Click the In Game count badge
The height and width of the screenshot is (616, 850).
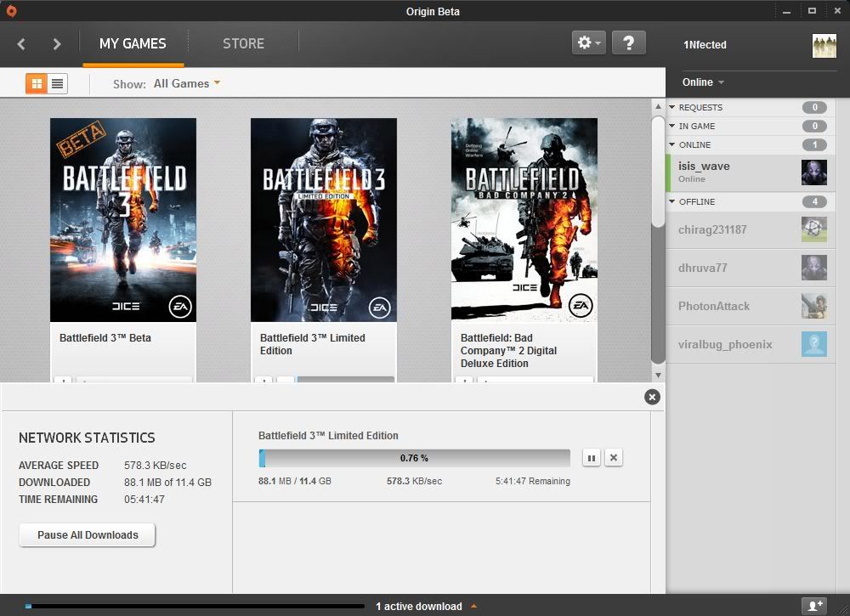point(814,127)
